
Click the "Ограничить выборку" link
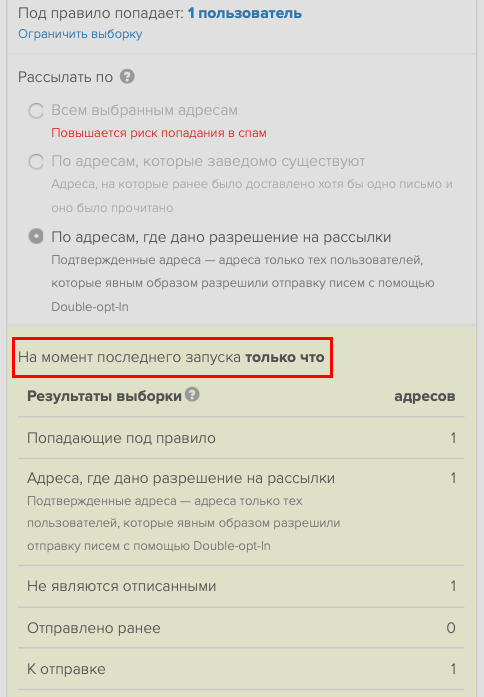[80, 34]
